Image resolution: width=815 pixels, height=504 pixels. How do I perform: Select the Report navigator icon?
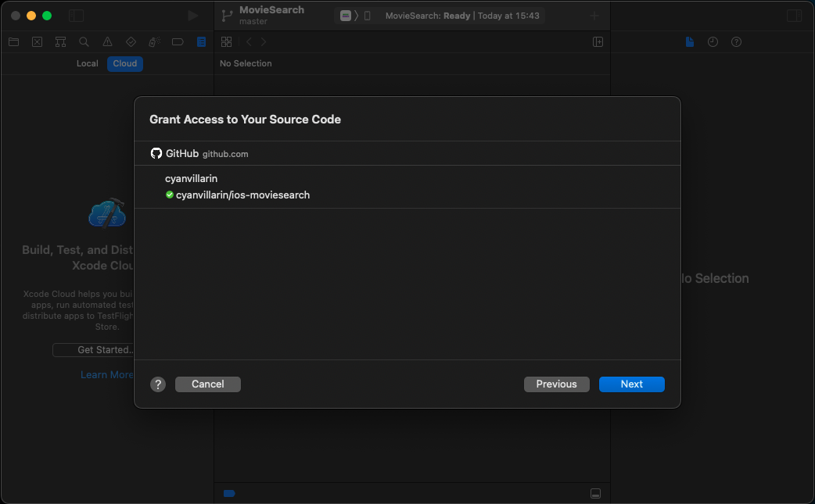201,42
